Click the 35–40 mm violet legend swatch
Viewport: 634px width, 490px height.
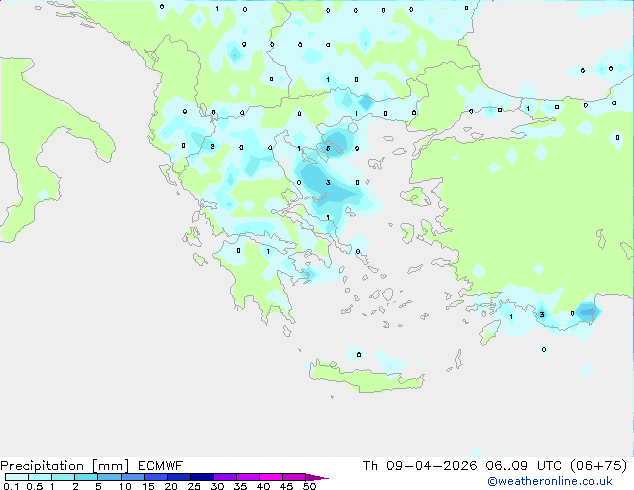coord(248,477)
